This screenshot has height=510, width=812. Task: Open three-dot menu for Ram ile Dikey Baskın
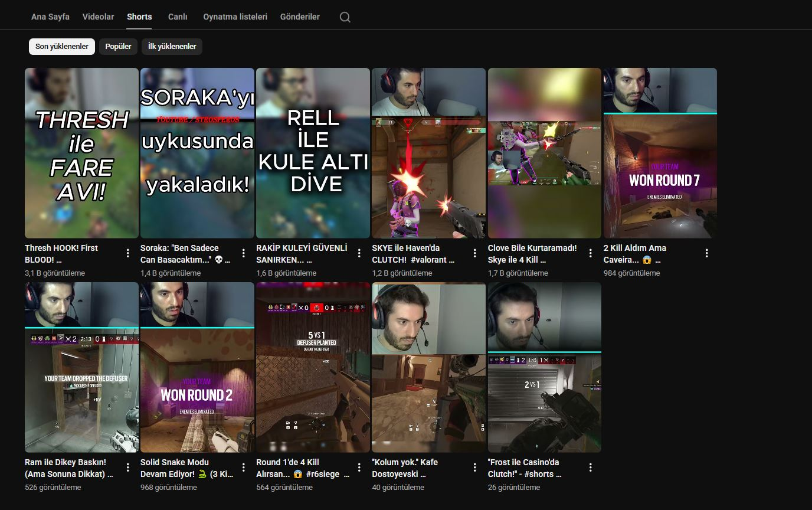point(128,467)
